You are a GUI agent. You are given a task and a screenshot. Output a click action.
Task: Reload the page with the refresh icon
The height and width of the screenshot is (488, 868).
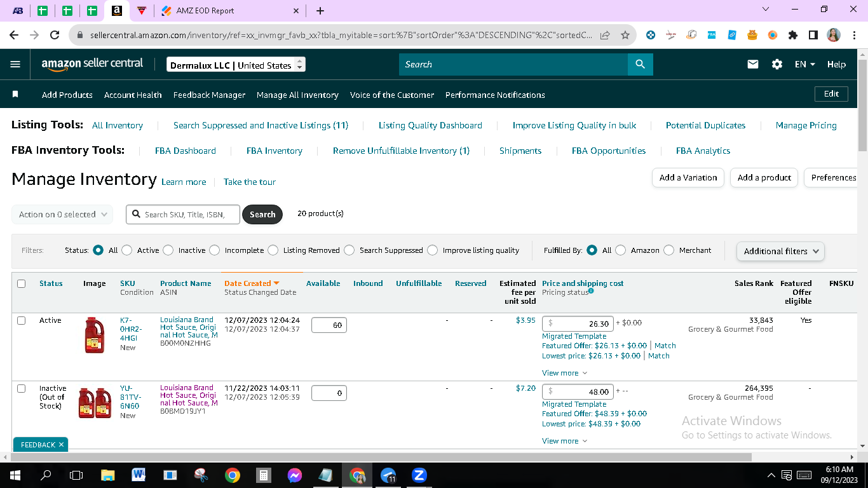point(55,36)
